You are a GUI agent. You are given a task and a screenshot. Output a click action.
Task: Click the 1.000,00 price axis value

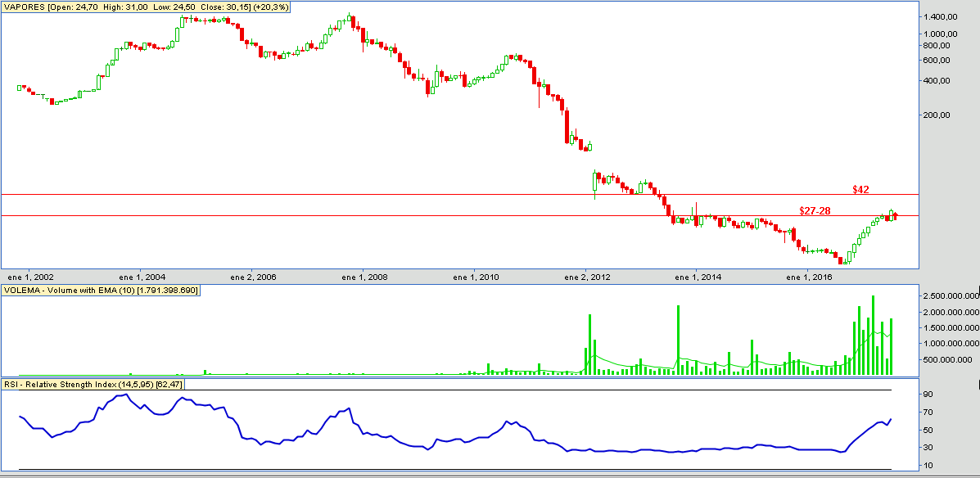[x=942, y=34]
